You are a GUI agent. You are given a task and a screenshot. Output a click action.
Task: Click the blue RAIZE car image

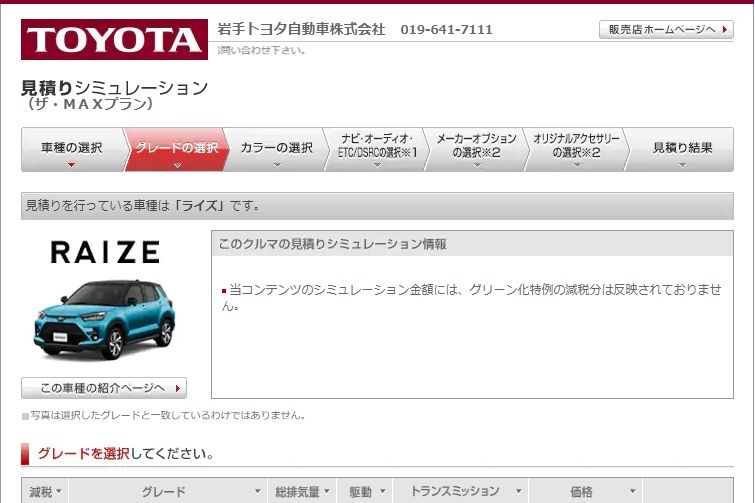point(104,320)
